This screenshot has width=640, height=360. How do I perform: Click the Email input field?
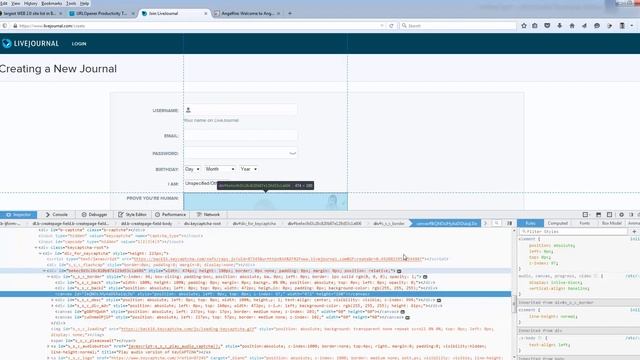click(x=240, y=136)
